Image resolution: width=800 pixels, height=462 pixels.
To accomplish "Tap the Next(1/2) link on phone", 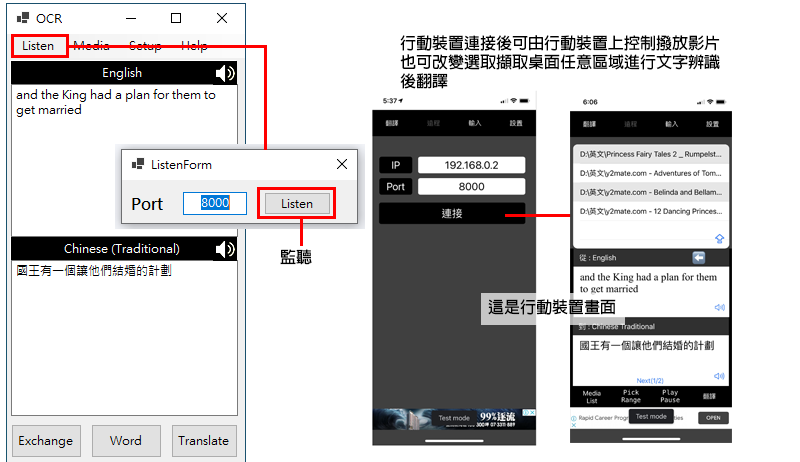I will (x=650, y=380).
